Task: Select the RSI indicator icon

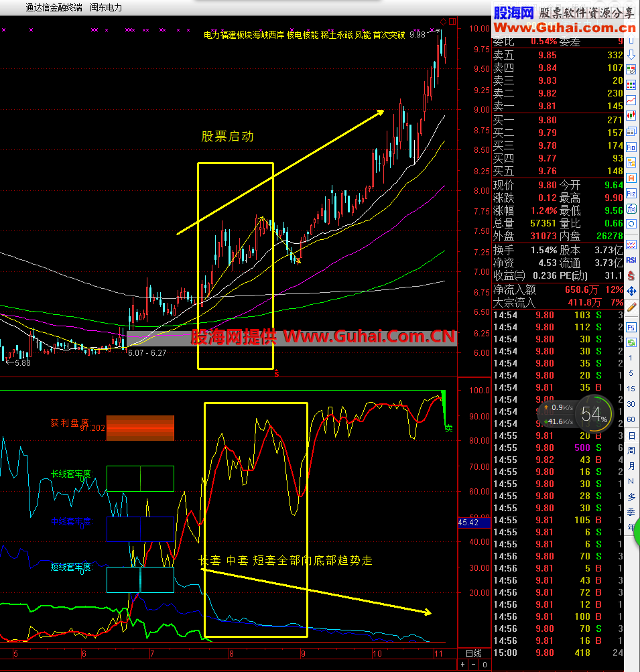Action: (x=631, y=260)
